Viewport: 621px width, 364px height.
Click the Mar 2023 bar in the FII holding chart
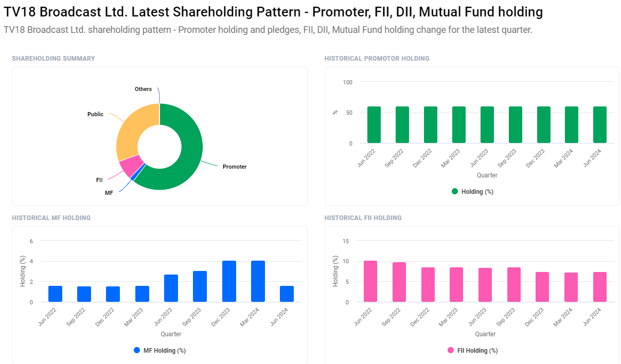[x=456, y=285]
